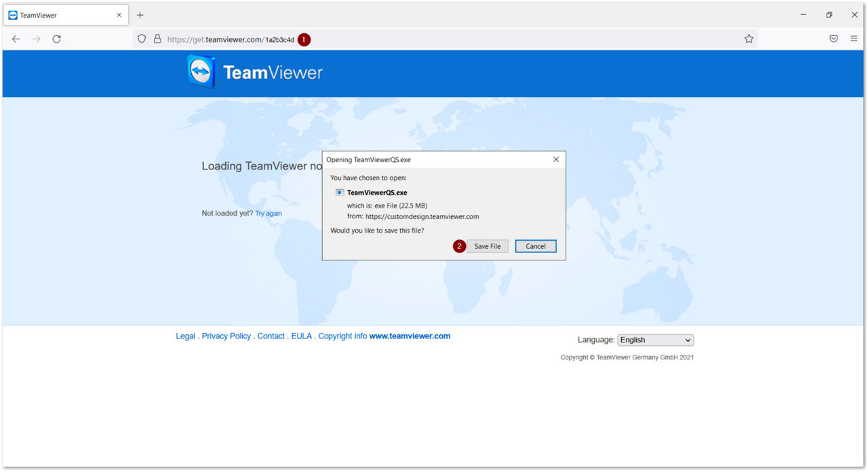Visit www.teamviewer.com link
868x472 pixels.
(410, 336)
